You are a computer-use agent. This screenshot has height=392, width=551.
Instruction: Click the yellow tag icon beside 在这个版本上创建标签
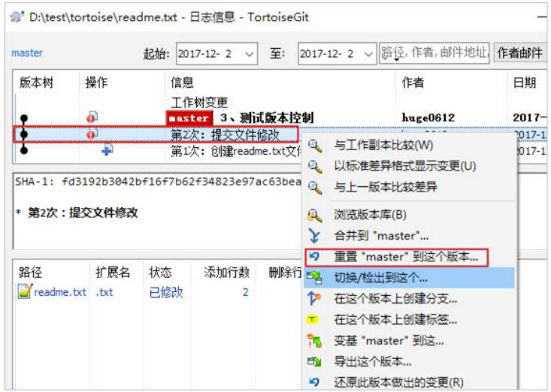point(312,319)
